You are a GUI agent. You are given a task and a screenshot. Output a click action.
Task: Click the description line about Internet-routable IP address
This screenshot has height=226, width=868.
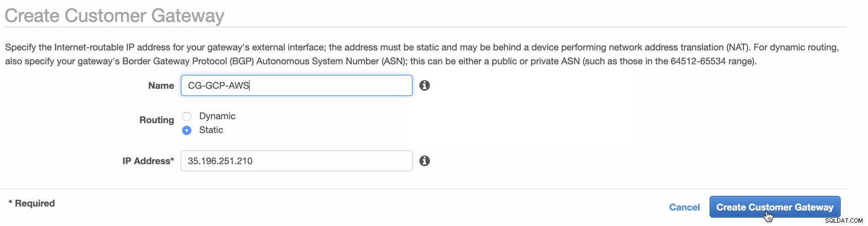point(422,47)
